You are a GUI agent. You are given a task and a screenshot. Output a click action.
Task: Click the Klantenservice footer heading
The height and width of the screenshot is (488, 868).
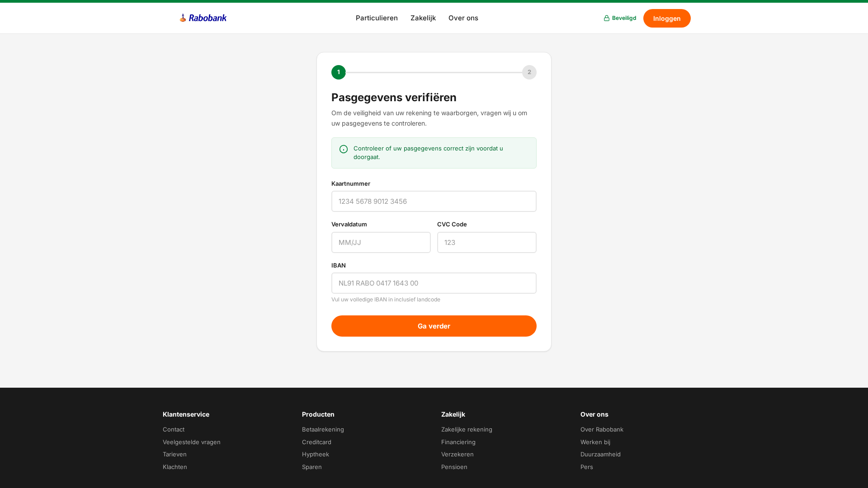186,414
